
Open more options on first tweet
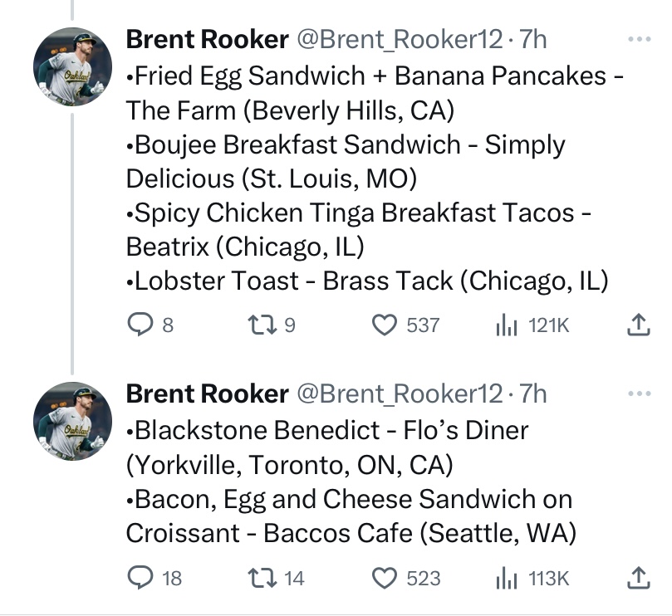639,39
